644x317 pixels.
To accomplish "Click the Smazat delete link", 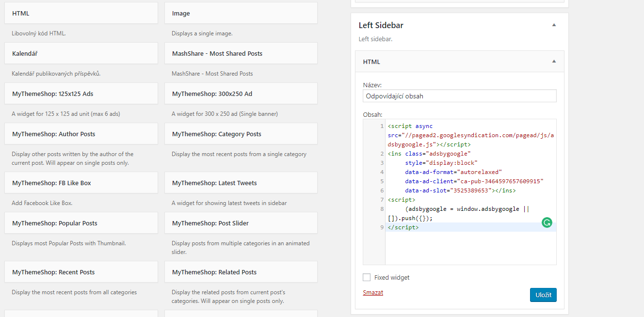I will (x=372, y=293).
